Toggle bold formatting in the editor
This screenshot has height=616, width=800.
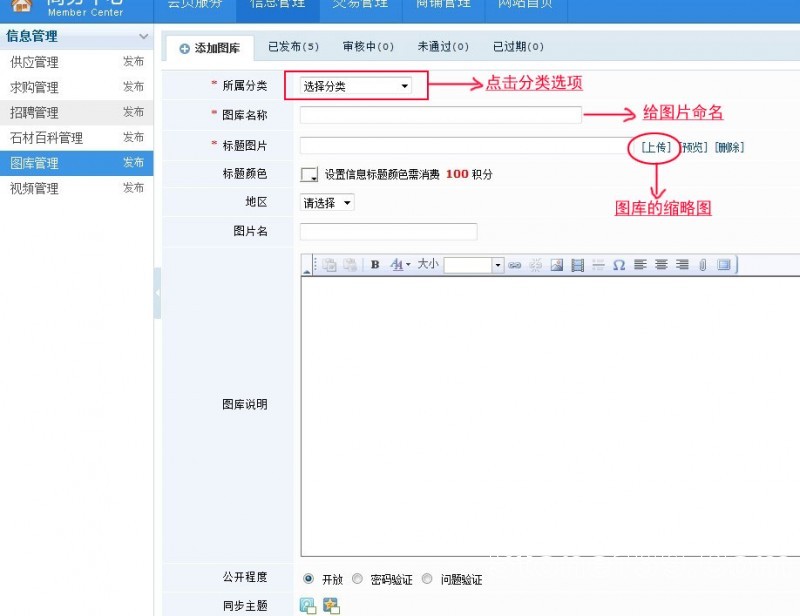tap(375, 265)
